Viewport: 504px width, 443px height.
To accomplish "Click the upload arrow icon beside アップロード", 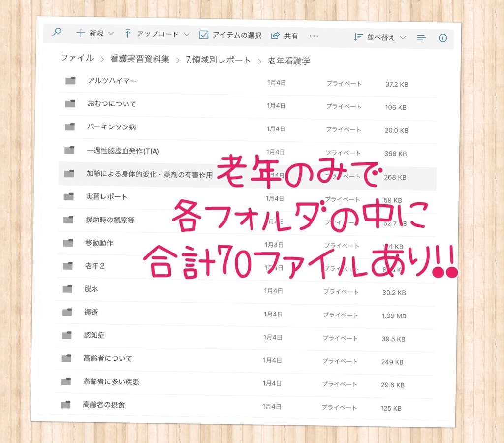I will pos(127,34).
